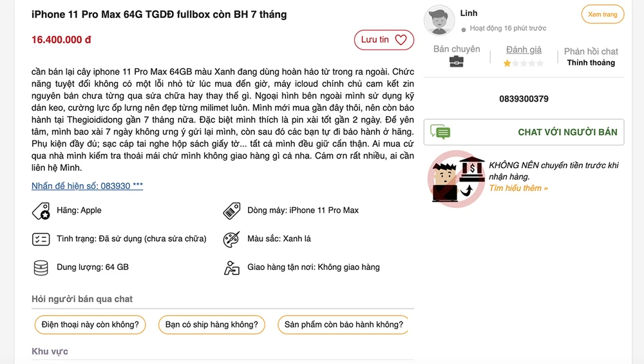Click seller phone number 0839300379

coord(524,99)
